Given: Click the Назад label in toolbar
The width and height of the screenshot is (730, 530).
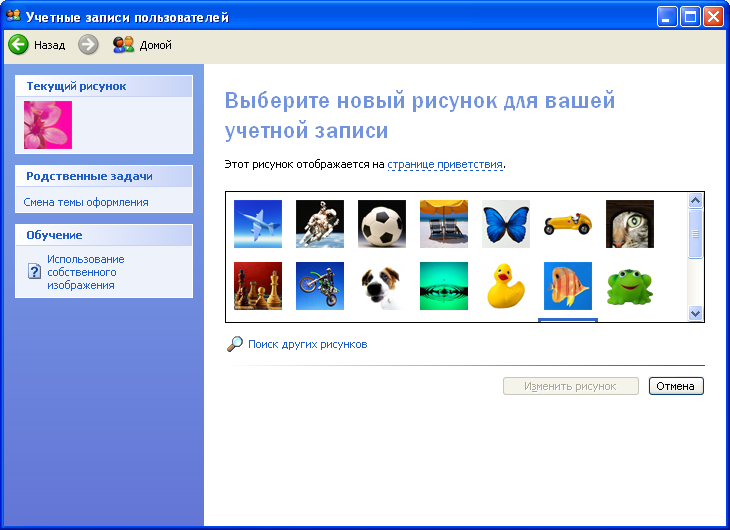Looking at the screenshot, I should (49, 45).
